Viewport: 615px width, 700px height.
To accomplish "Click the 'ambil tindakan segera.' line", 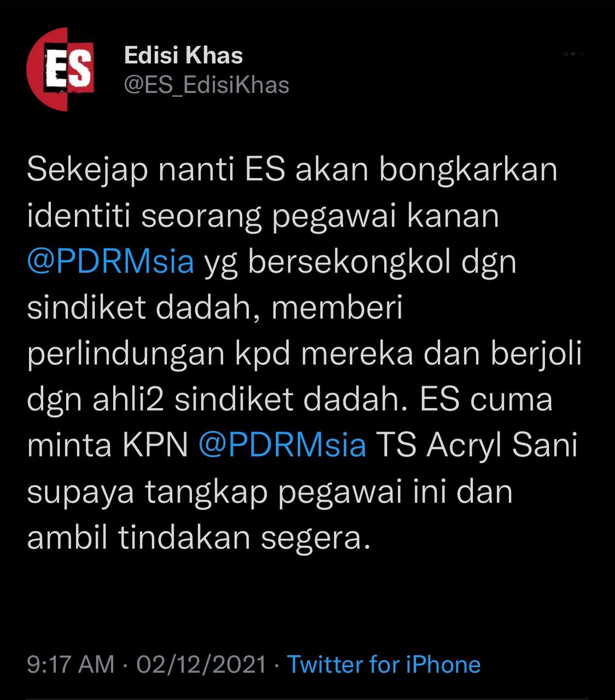I will (195, 538).
